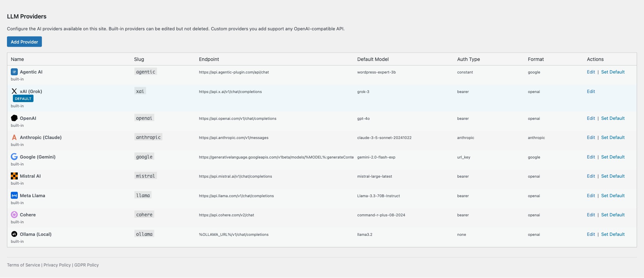Set Ollama (Local) as default
644x278 pixels.
[613, 234]
